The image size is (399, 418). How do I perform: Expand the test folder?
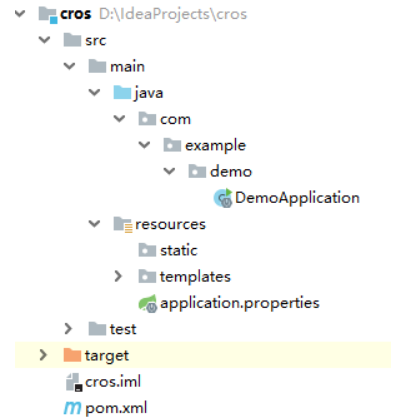pos(68,329)
